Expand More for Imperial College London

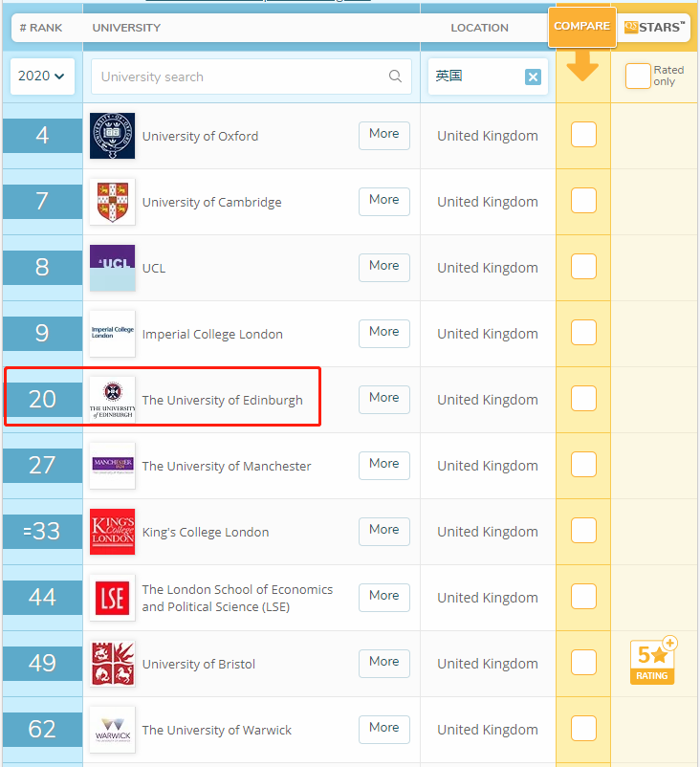click(384, 334)
